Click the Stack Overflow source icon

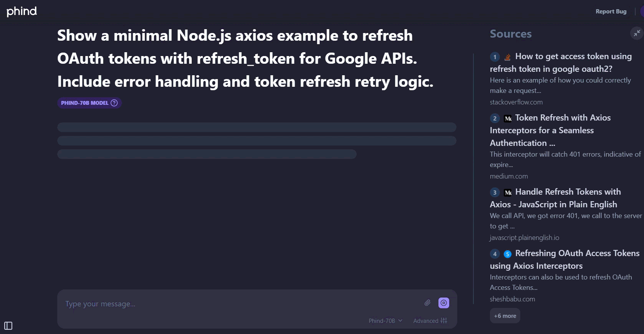pos(508,57)
